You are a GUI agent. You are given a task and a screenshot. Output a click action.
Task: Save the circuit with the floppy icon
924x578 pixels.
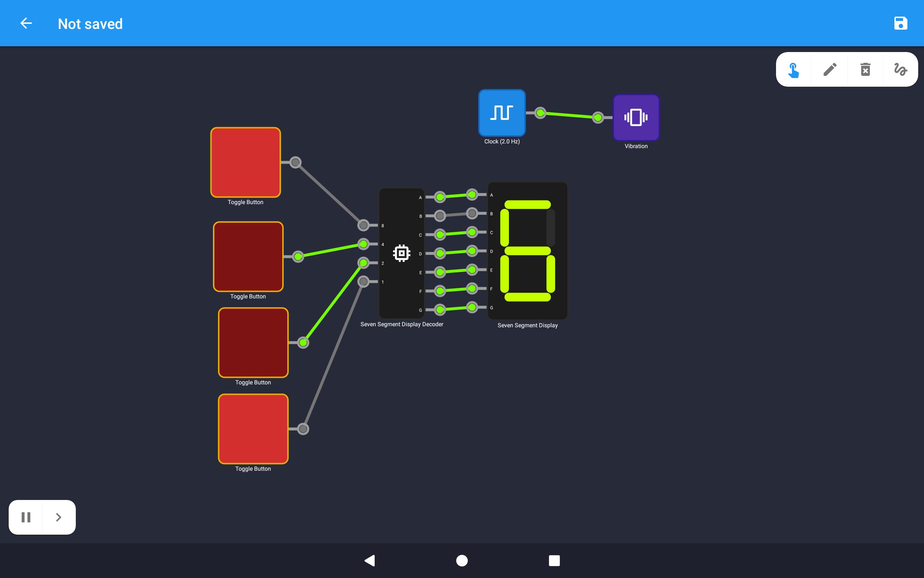pos(900,23)
